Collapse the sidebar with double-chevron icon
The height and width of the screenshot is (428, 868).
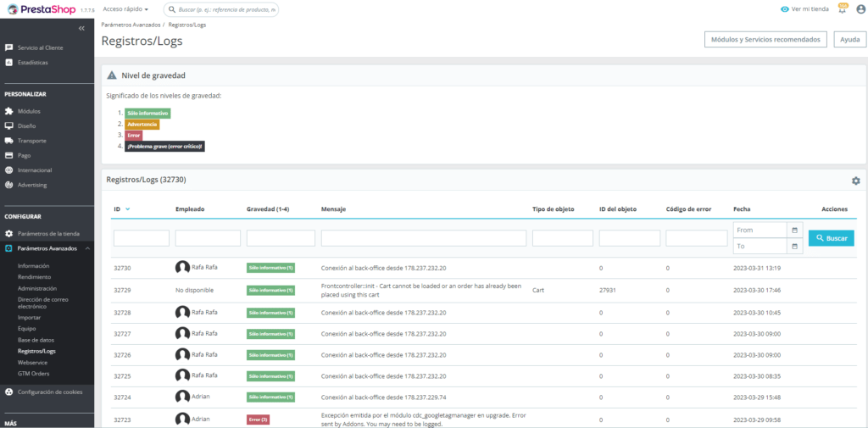pos(81,28)
